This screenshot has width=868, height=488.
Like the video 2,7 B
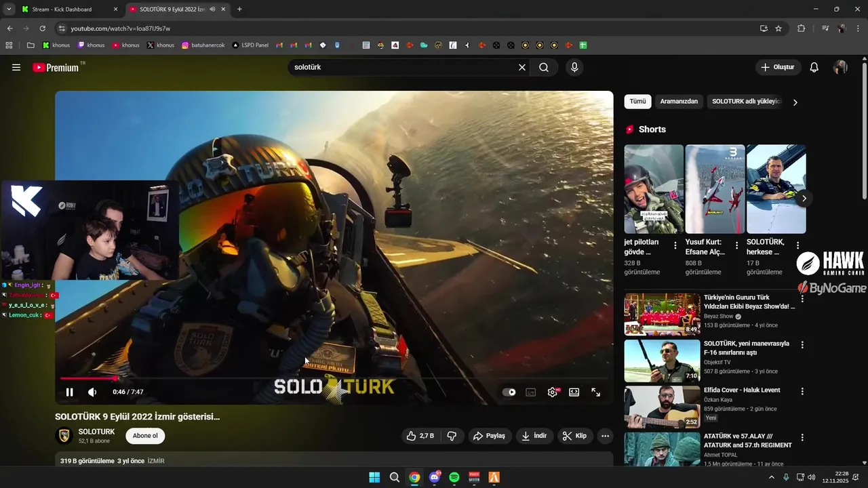[x=420, y=436]
